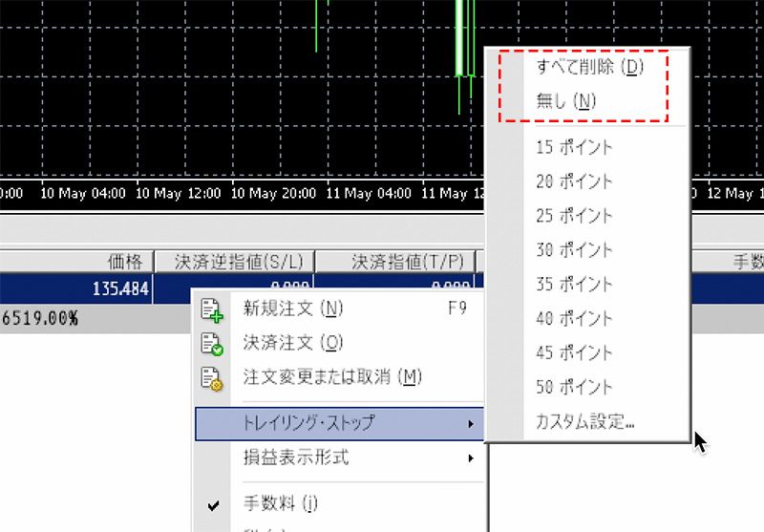Set trailing stop to 15 ポイント
The height and width of the screenshot is (532, 764).
pos(574,147)
